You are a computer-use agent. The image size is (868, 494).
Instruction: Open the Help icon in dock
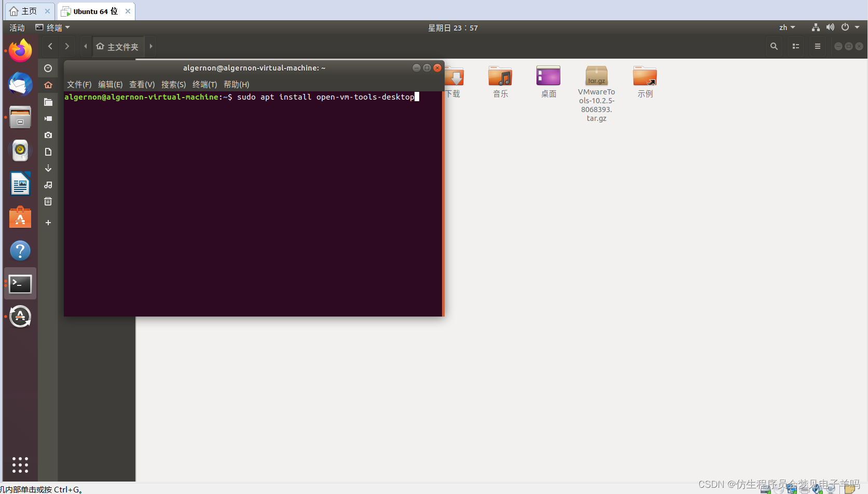pyautogui.click(x=20, y=251)
